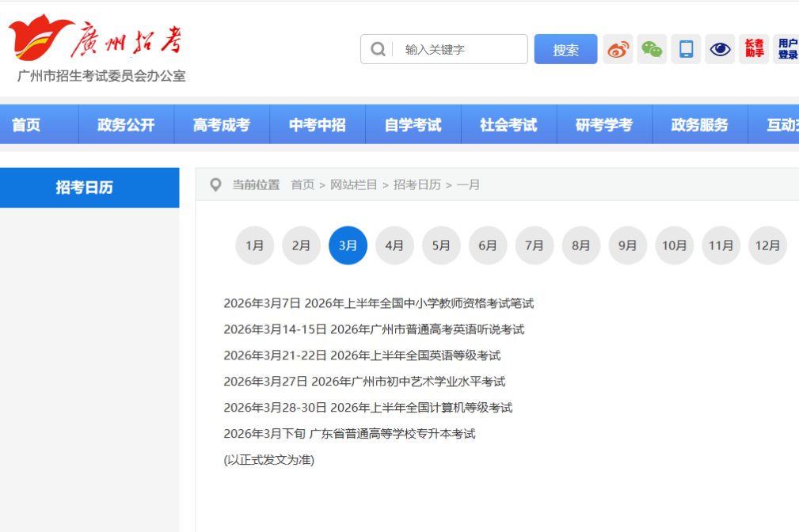Open the 高考成考 navigation menu
This screenshot has height=532, width=799.
(x=222, y=125)
